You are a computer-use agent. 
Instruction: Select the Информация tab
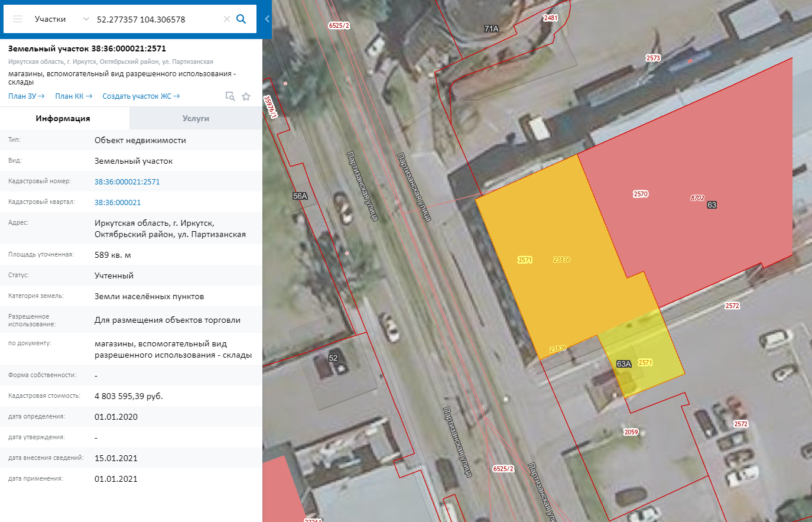click(x=63, y=118)
